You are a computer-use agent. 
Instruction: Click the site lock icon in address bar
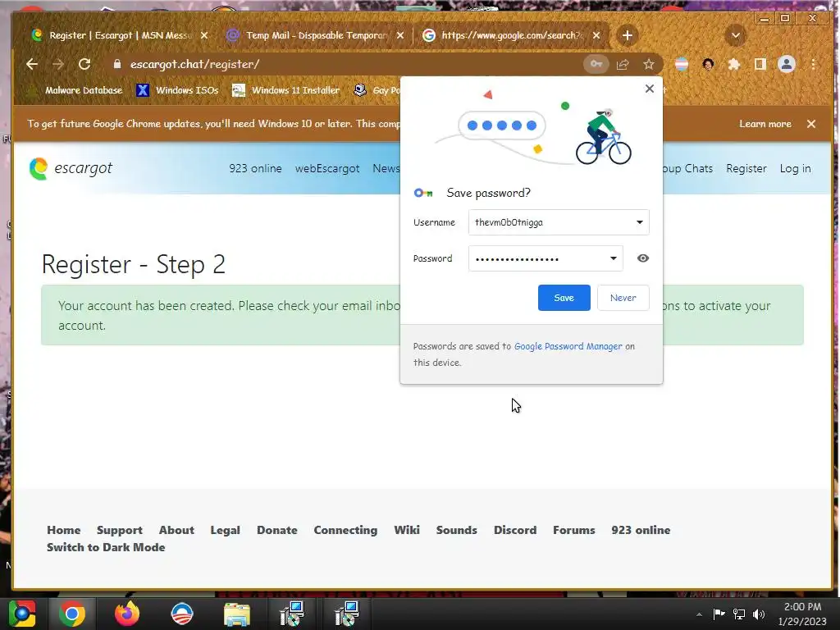coord(116,64)
